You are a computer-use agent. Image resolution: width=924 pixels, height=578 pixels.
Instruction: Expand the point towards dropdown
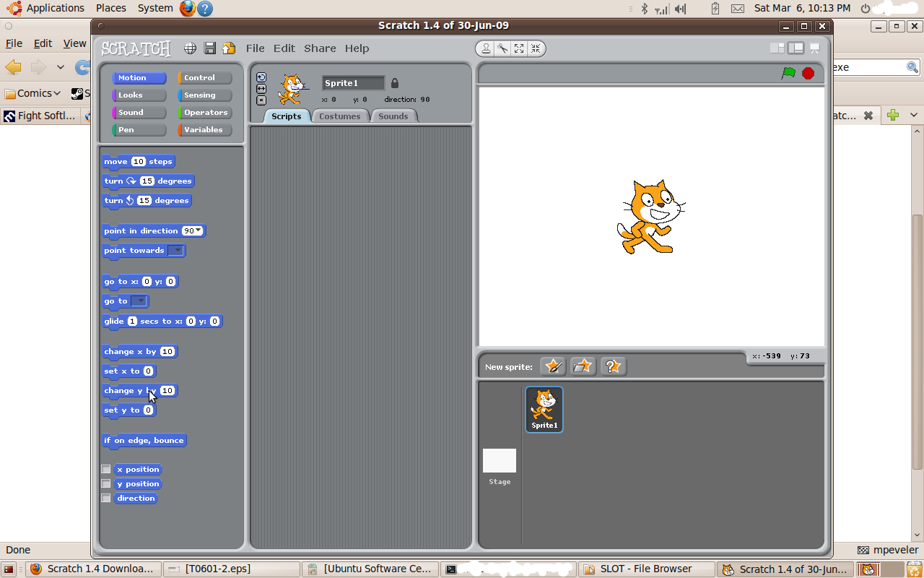tap(176, 251)
